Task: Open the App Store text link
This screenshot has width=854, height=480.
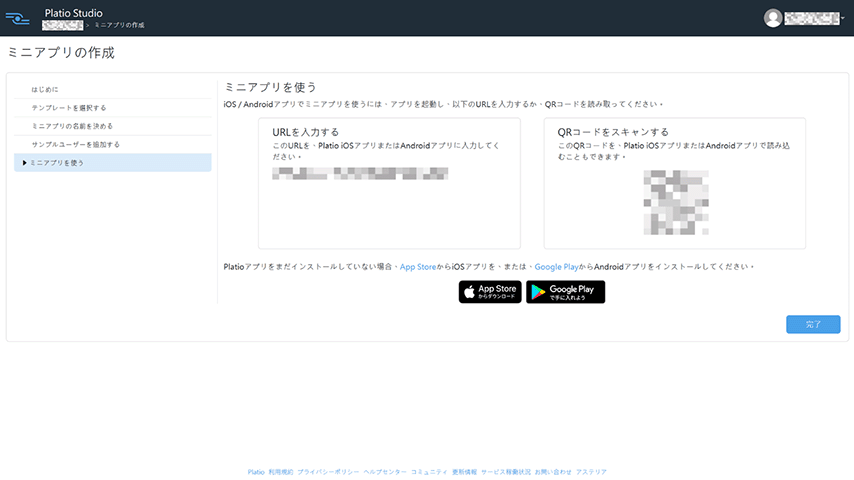Action: (418, 267)
